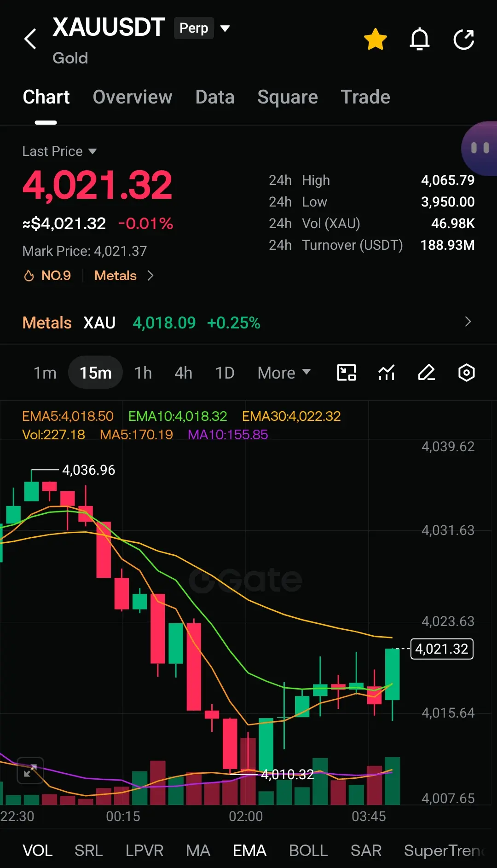Toggle the LPVR indicator
Screen dimensions: 497x868
(x=144, y=851)
